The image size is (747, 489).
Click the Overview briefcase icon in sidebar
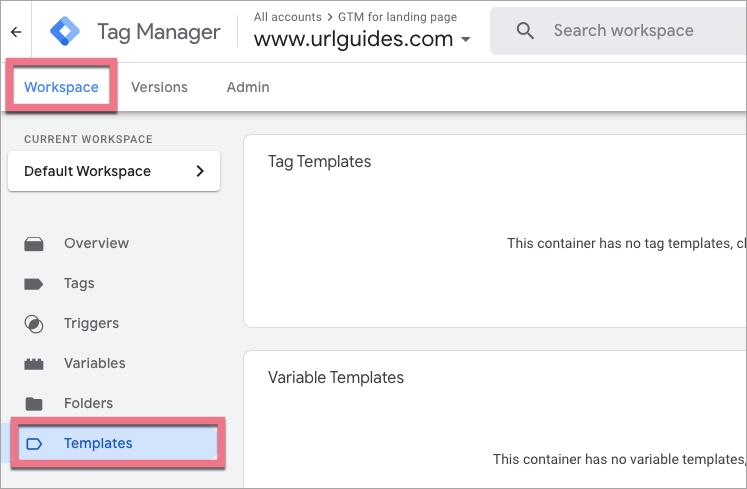(x=34, y=244)
